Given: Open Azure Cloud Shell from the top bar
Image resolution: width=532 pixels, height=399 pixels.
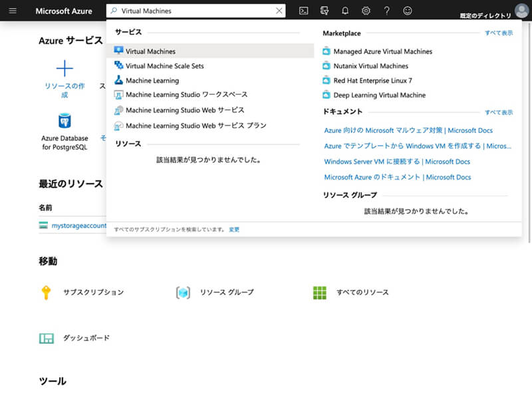Looking at the screenshot, I should (303, 11).
